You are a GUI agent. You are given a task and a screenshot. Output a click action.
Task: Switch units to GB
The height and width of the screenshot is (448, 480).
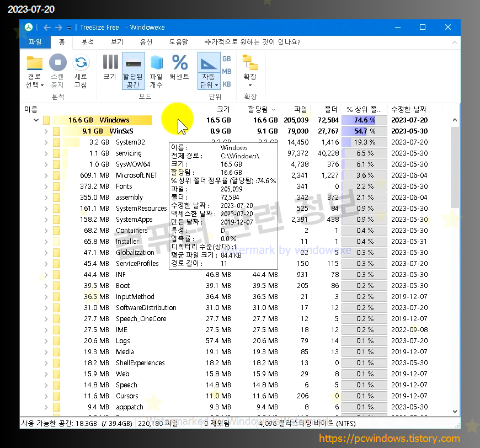pyautogui.click(x=227, y=59)
